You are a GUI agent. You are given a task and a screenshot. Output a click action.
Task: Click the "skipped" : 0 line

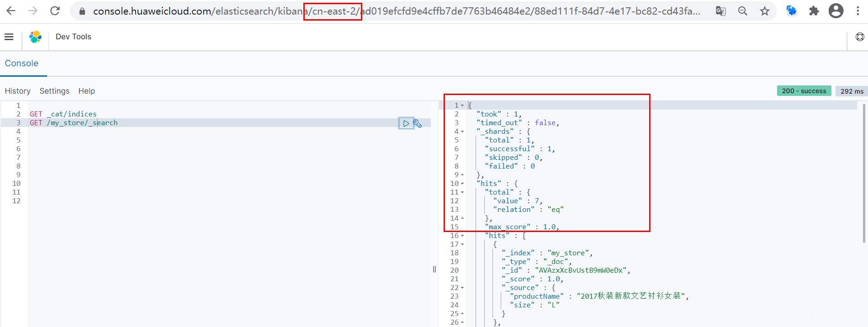pyautogui.click(x=513, y=158)
